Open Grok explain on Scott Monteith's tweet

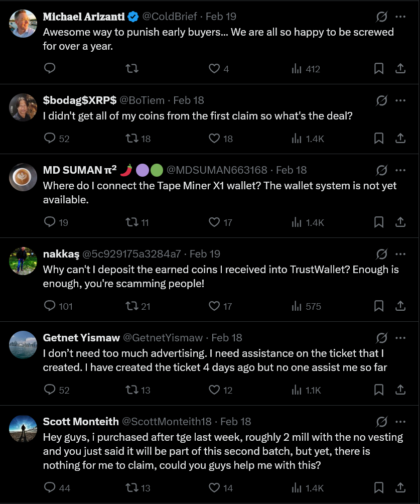tap(381, 421)
